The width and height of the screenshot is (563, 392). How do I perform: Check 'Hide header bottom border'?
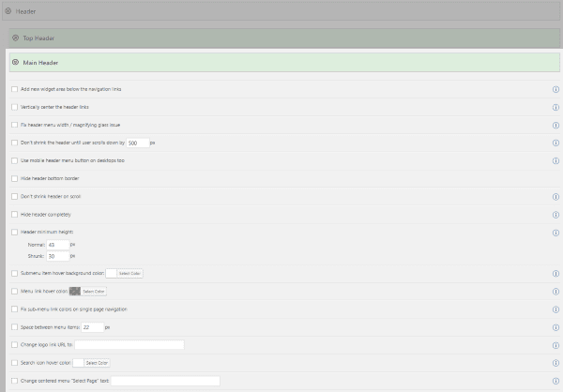pyautogui.click(x=14, y=178)
